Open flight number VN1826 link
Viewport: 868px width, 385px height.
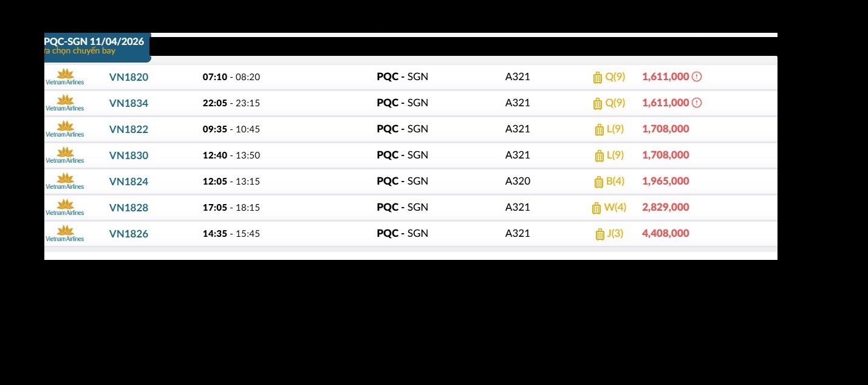click(x=128, y=234)
